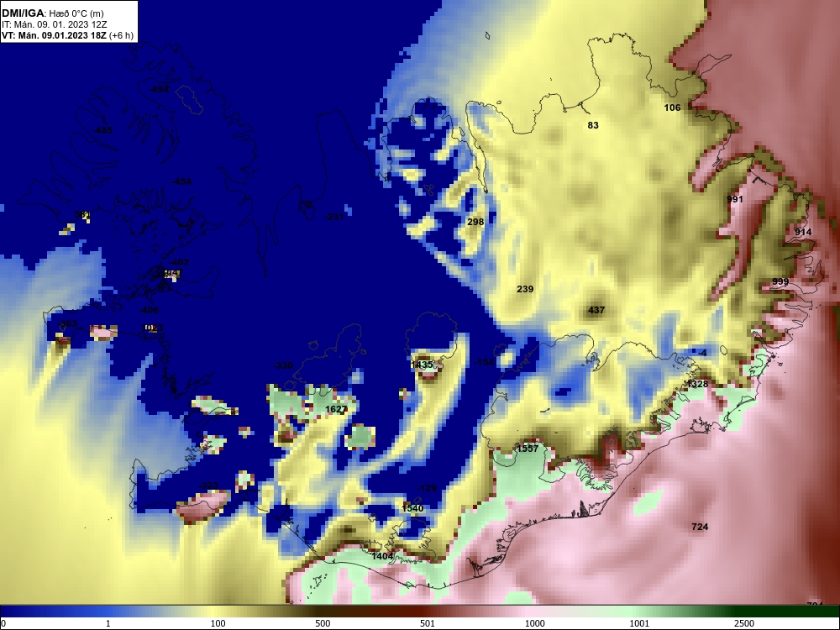This screenshot has height=630, width=840.
Task: Click the map value 437
Action: [596, 310]
